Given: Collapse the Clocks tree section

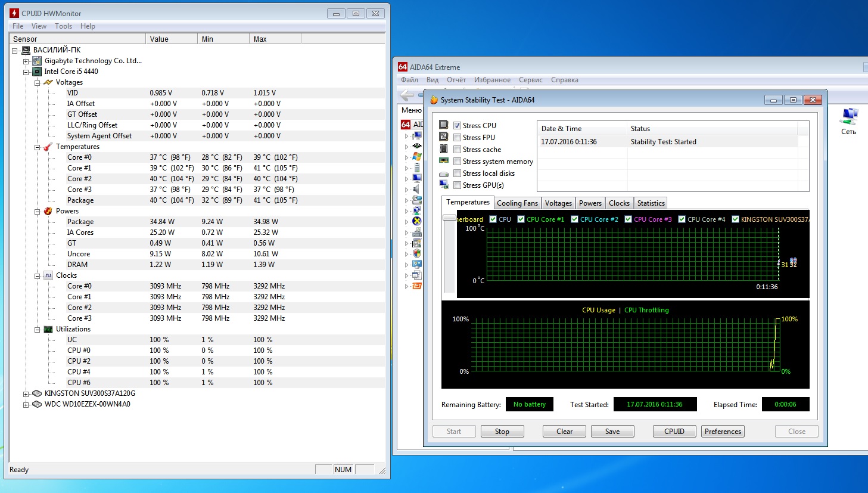Looking at the screenshot, I should pos(38,276).
